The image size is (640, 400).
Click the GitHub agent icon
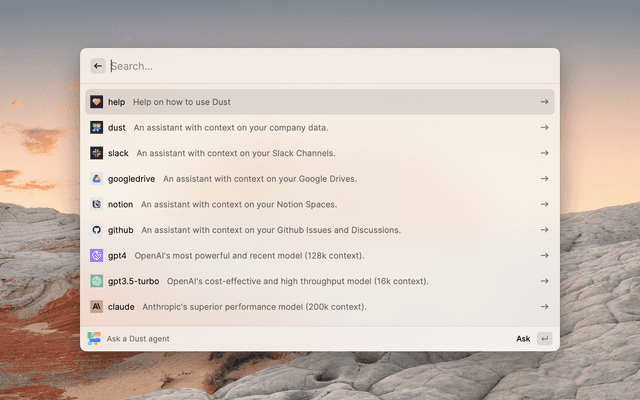97,230
